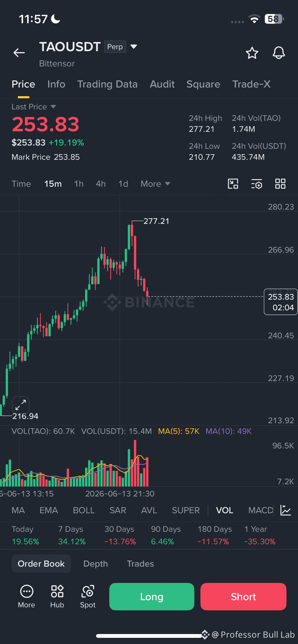Viewport: 298px width, 644px height.
Task: Tap the 277.21 high price marker
Action: [156, 221]
